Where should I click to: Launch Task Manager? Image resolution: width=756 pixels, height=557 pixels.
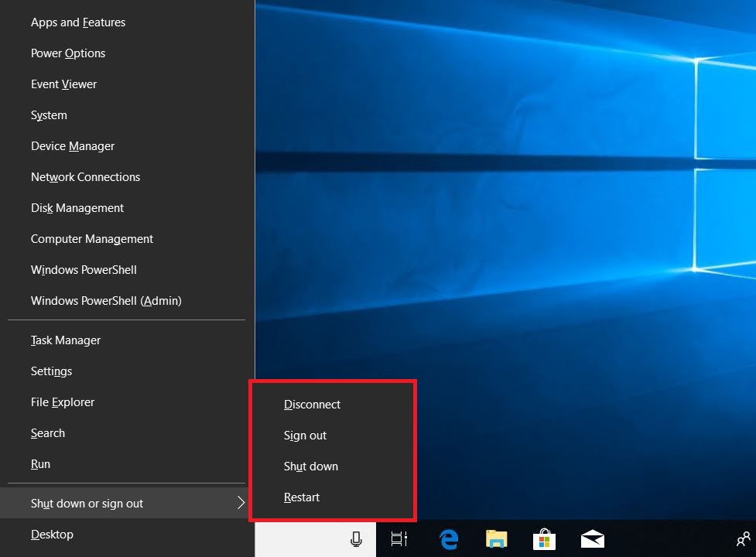click(66, 340)
